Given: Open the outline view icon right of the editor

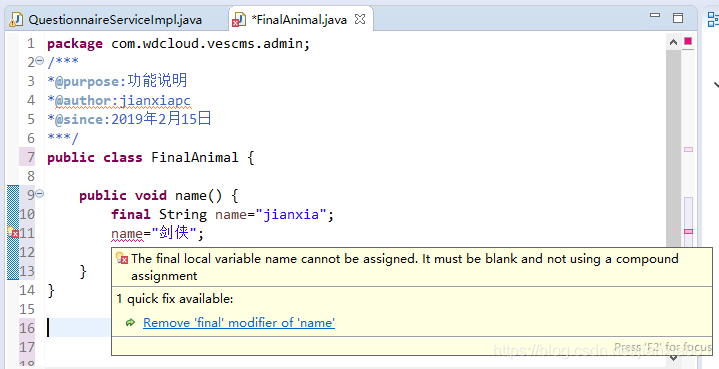Looking at the screenshot, I should point(713,19).
